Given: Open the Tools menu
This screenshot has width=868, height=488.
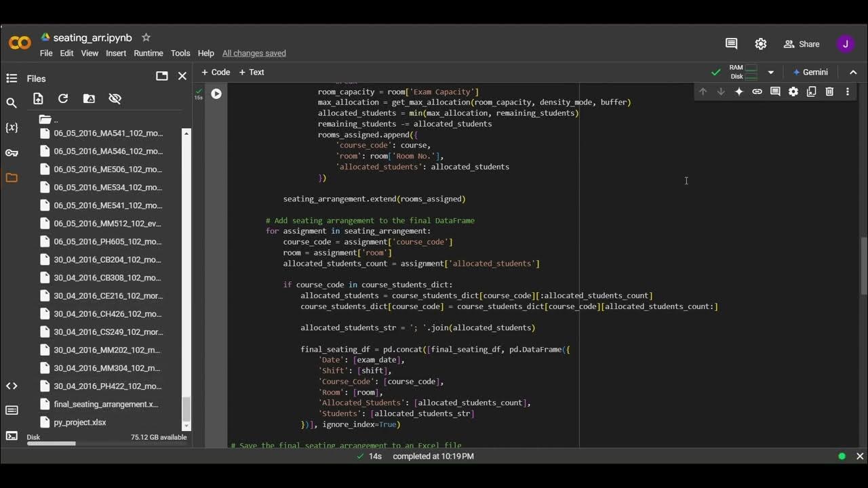Looking at the screenshot, I should (x=180, y=53).
